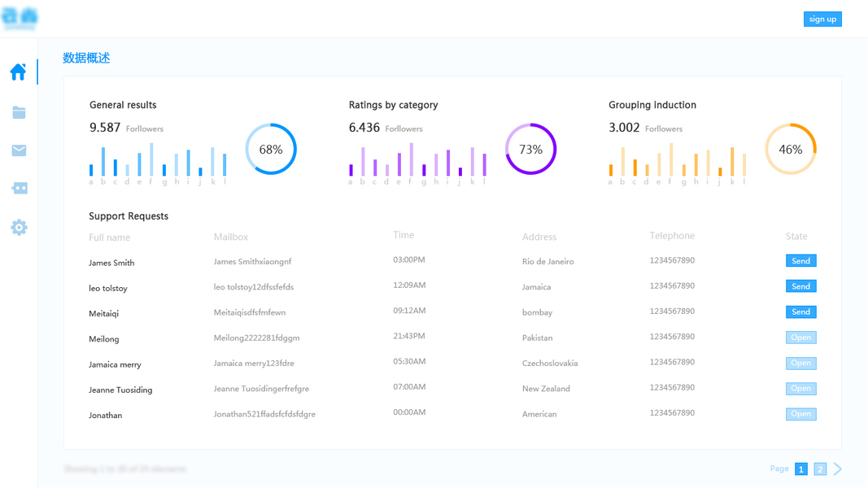Viewport: 868px width, 488px height.
Task: Select the Jonathan name cell
Action: pos(105,416)
